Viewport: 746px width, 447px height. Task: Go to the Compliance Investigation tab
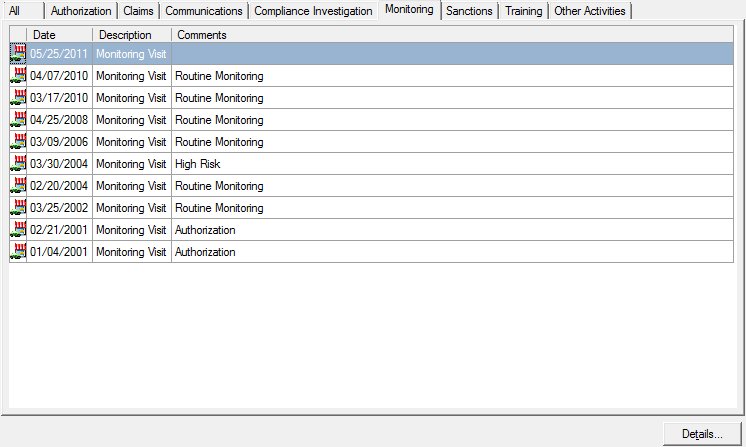coord(313,11)
